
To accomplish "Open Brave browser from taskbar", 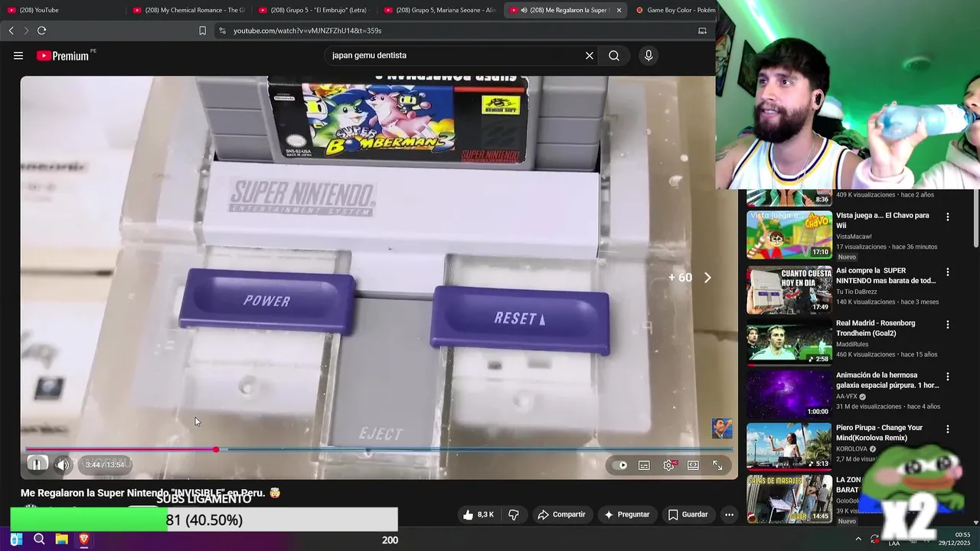I will [83, 540].
